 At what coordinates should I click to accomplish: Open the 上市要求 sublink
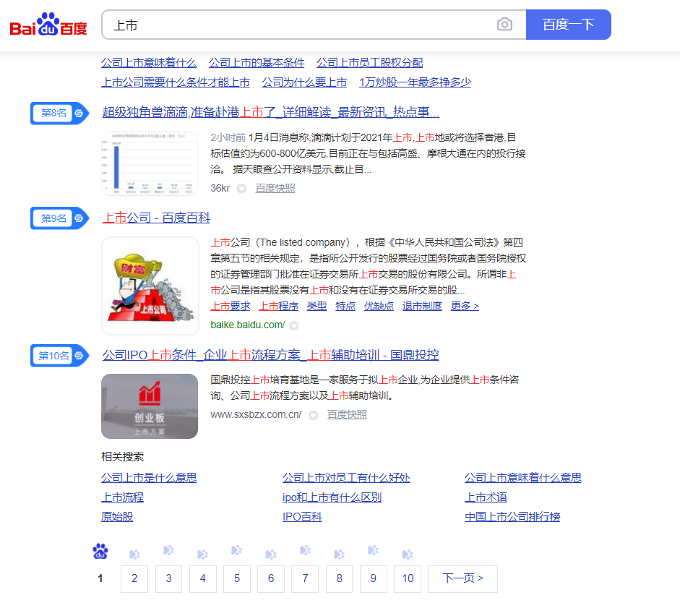pyautogui.click(x=231, y=307)
